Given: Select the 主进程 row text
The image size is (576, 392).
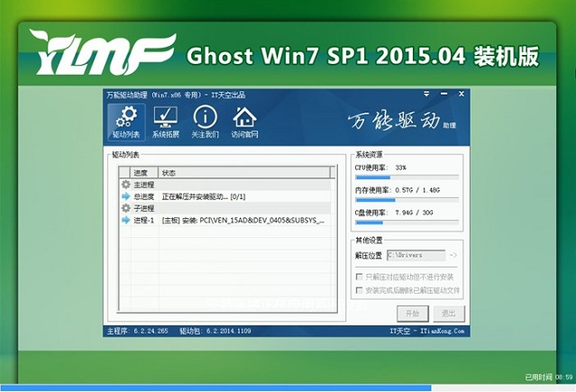Looking at the screenshot, I should click(x=144, y=185).
